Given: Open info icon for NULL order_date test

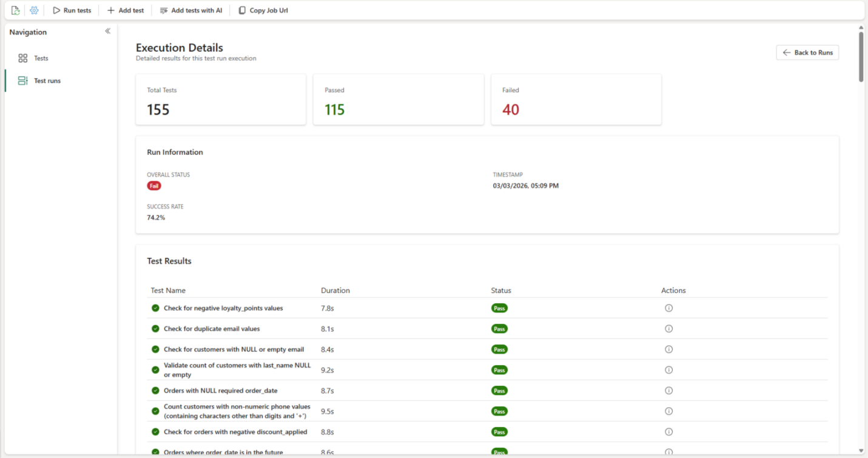Looking at the screenshot, I should (668, 390).
